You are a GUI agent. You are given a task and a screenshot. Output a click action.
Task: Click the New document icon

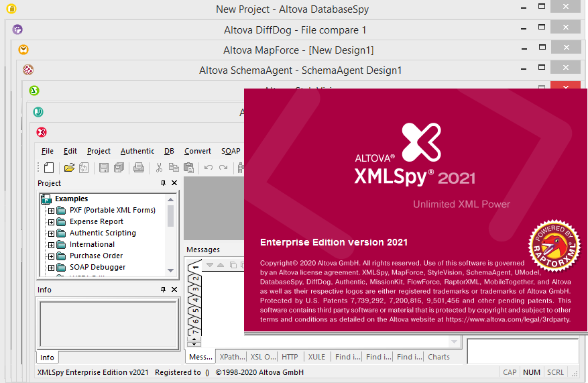coord(49,168)
